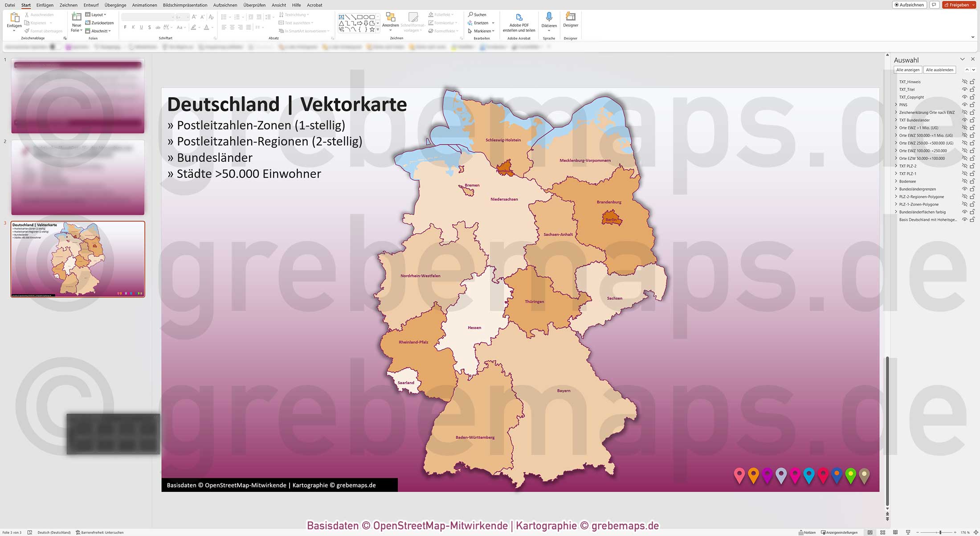Start Diktieren dictation
This screenshot has height=536, width=980.
coord(549,20)
